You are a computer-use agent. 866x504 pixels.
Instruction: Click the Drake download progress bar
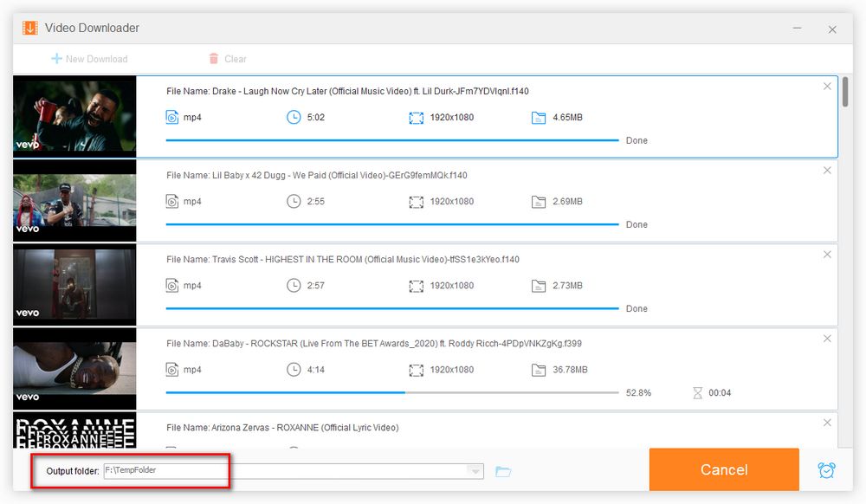[x=392, y=140]
